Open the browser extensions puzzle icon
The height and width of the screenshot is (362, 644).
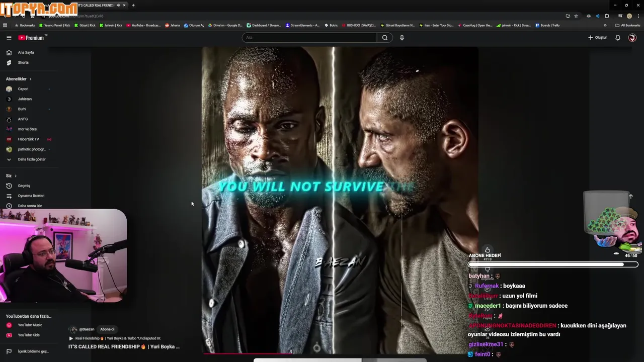click(607, 16)
